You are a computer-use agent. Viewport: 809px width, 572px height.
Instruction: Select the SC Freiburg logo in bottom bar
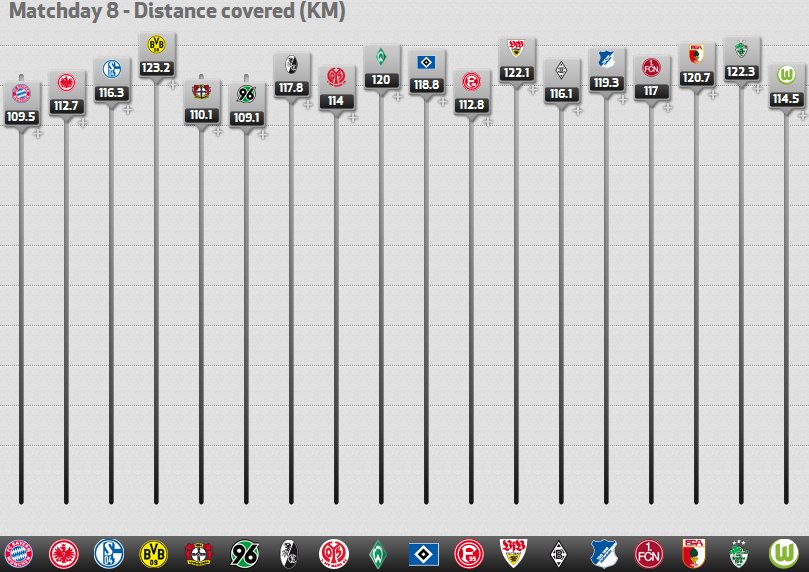point(289,553)
